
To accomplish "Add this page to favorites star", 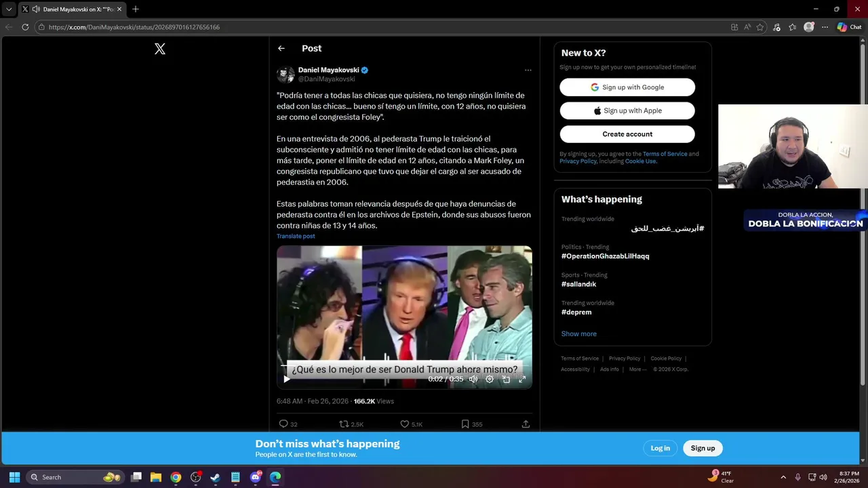I will 760,27.
